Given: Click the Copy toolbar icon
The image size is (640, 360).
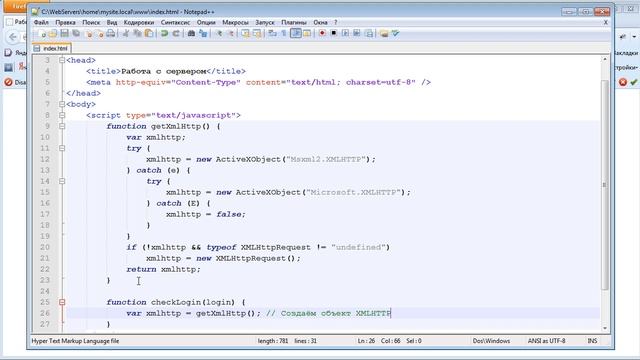Looking at the screenshot, I should pyautogui.click(x=137, y=33).
